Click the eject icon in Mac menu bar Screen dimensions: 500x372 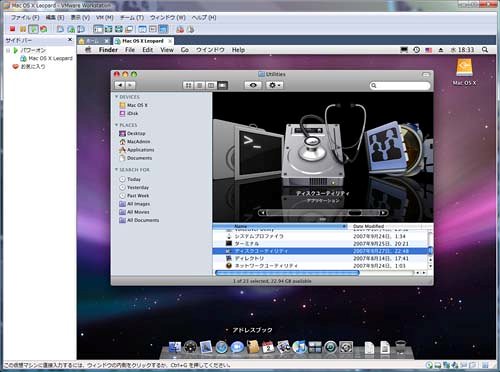click(441, 50)
